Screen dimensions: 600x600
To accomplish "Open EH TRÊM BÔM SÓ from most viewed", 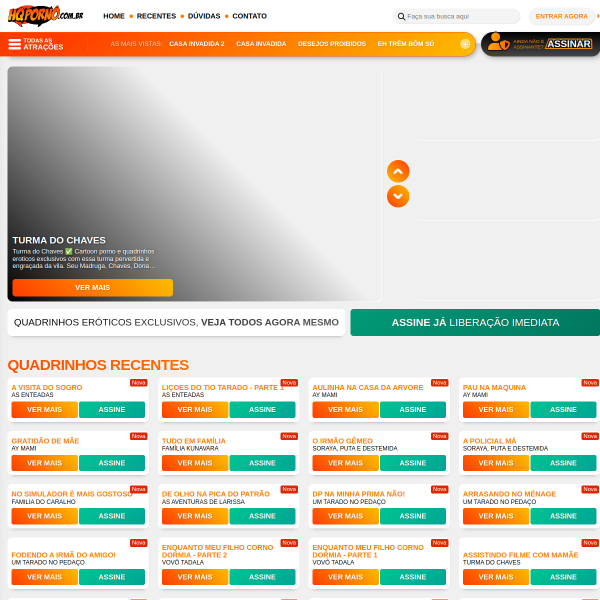I will pos(406,44).
